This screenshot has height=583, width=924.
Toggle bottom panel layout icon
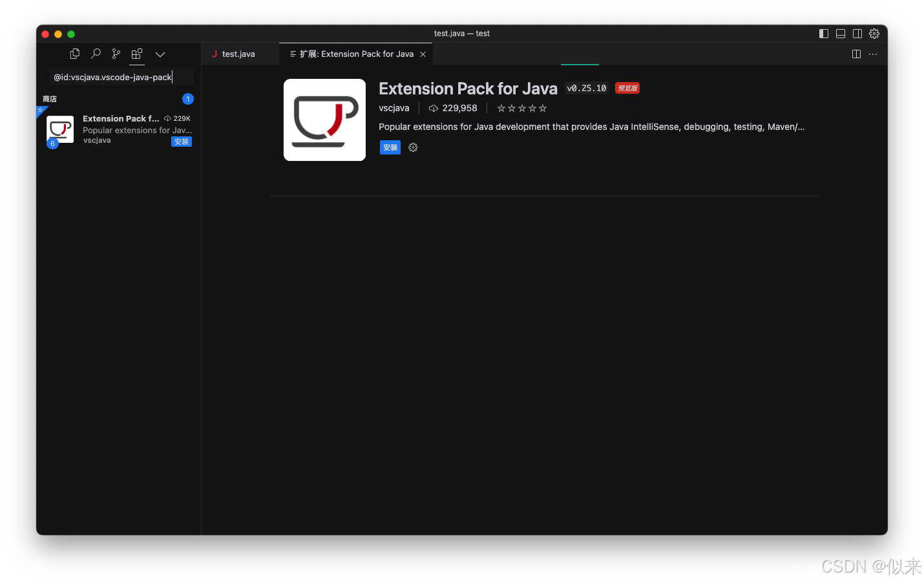pyautogui.click(x=841, y=34)
